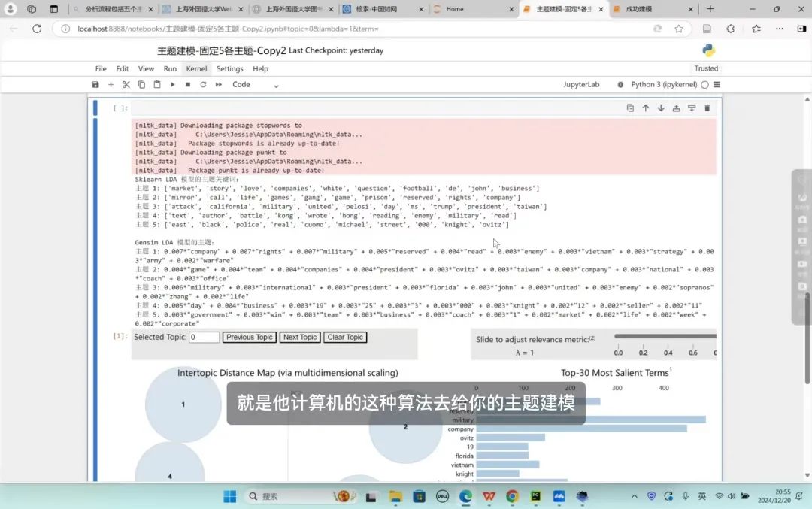Duplicate the cell with the copy icon

pyautogui.click(x=630, y=108)
